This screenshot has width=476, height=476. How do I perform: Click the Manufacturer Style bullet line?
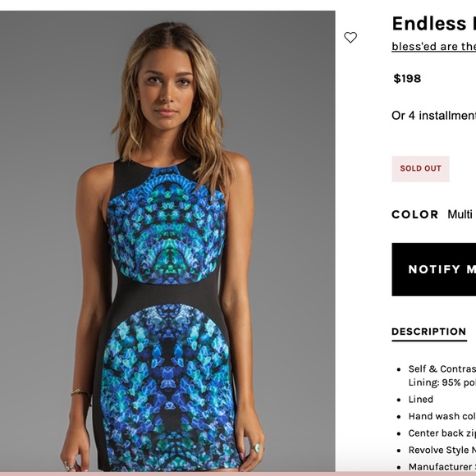coord(442,467)
